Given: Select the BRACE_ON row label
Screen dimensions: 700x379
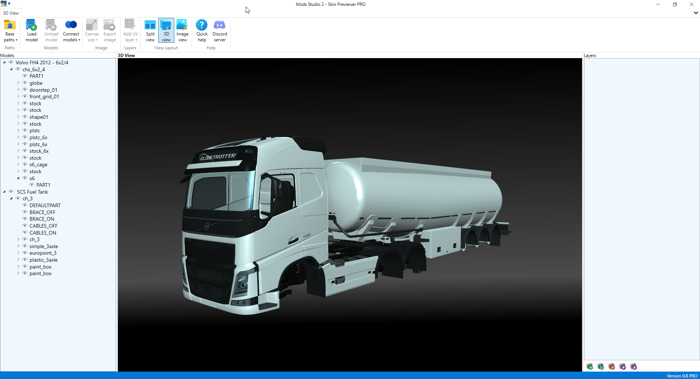Looking at the screenshot, I should 42,219.
